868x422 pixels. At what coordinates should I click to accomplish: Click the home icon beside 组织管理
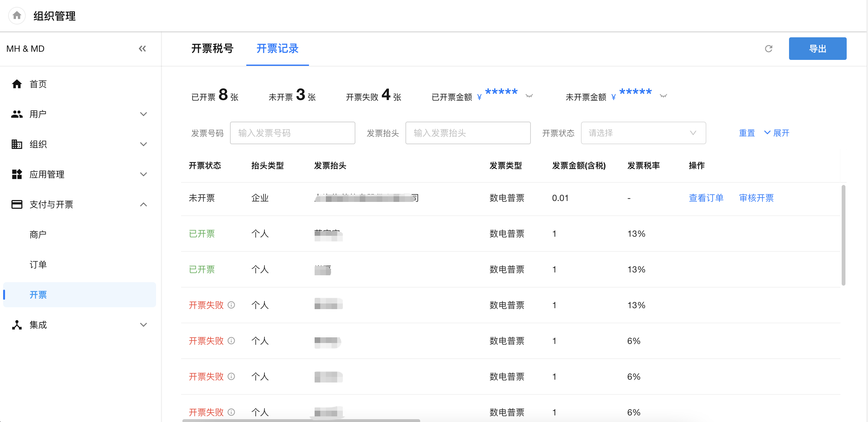coord(17,15)
